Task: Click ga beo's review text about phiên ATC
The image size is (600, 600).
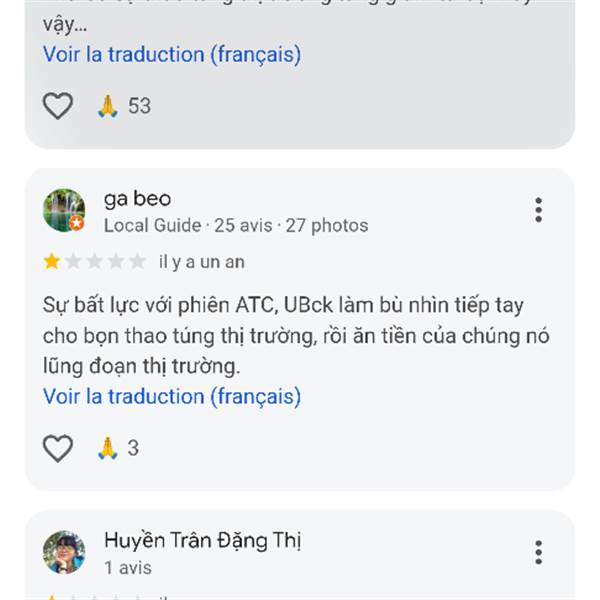Action: point(296,334)
